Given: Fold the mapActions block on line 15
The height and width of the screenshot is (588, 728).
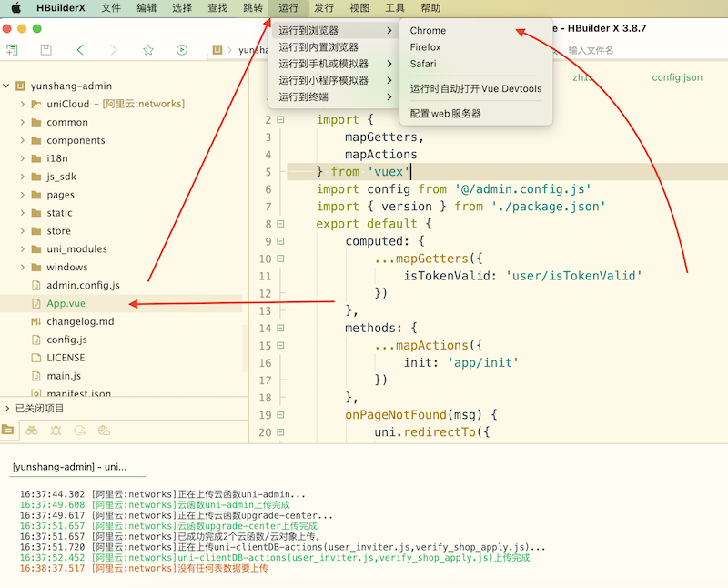Looking at the screenshot, I should 280,346.
